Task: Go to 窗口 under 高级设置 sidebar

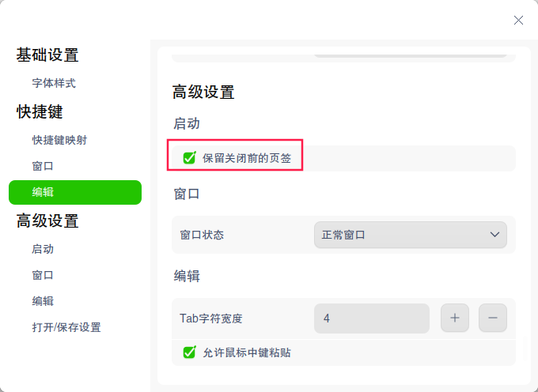Action: (x=43, y=275)
